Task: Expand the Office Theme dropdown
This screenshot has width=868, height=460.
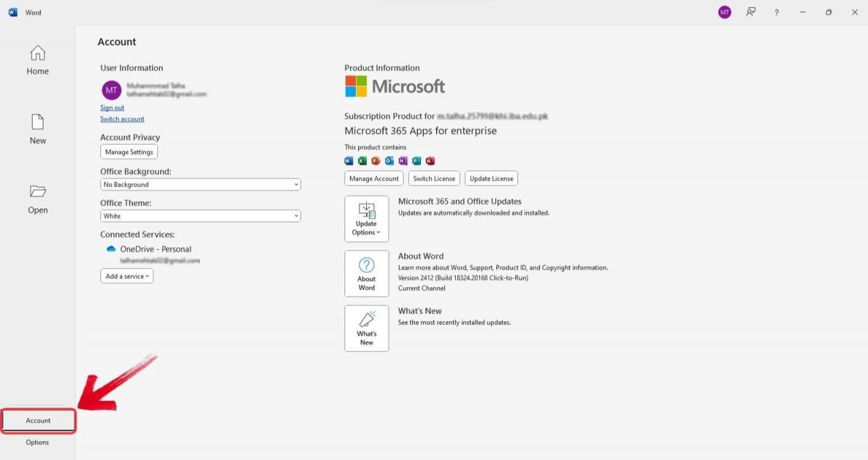Action: pyautogui.click(x=200, y=216)
